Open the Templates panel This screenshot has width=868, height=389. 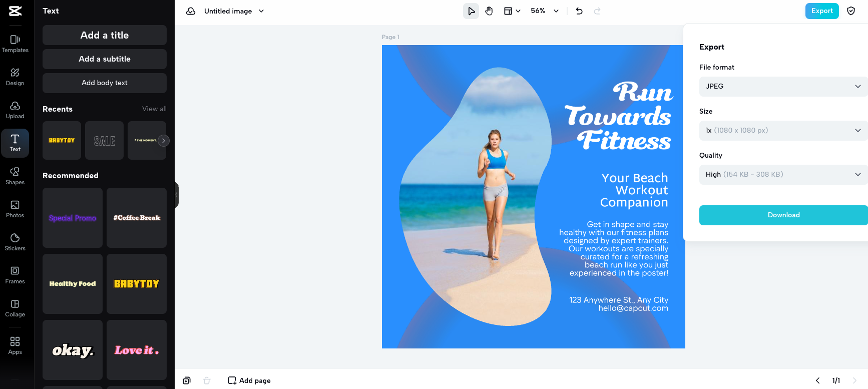coord(15,44)
